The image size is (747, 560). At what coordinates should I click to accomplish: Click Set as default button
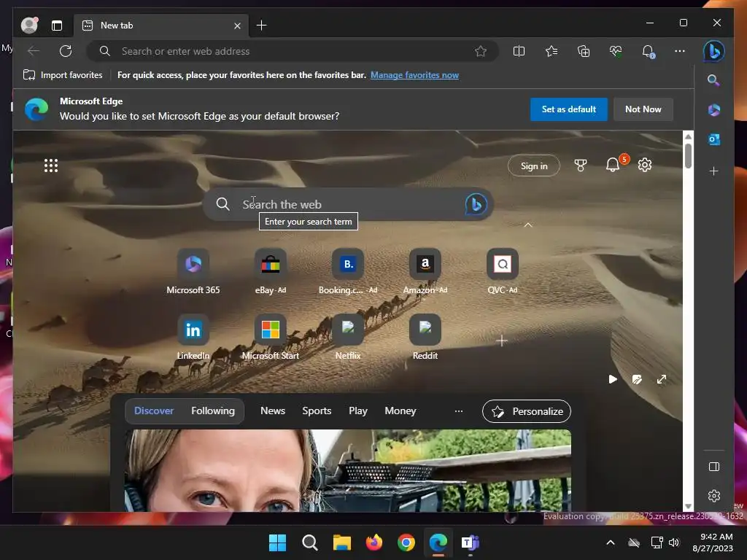[568, 109]
